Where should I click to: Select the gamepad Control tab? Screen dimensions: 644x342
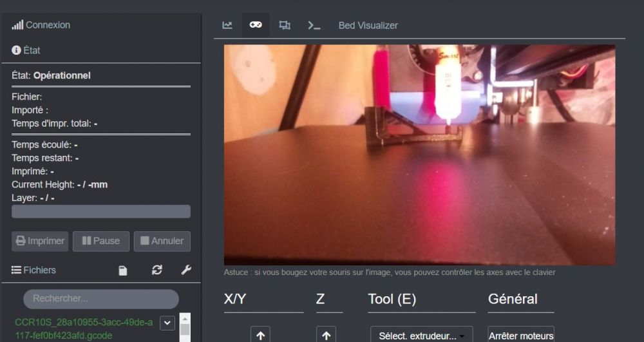256,25
